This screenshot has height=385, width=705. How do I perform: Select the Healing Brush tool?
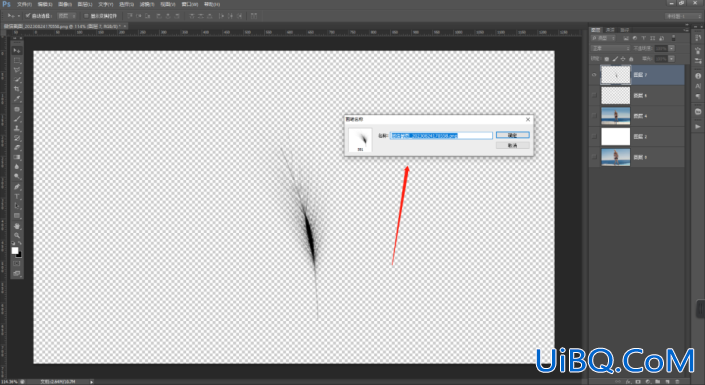tap(17, 109)
